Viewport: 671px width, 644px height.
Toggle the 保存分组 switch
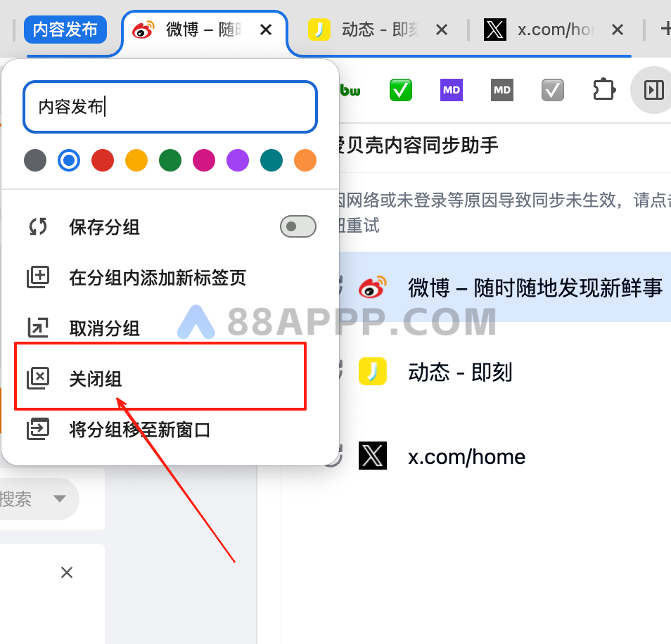click(x=298, y=226)
